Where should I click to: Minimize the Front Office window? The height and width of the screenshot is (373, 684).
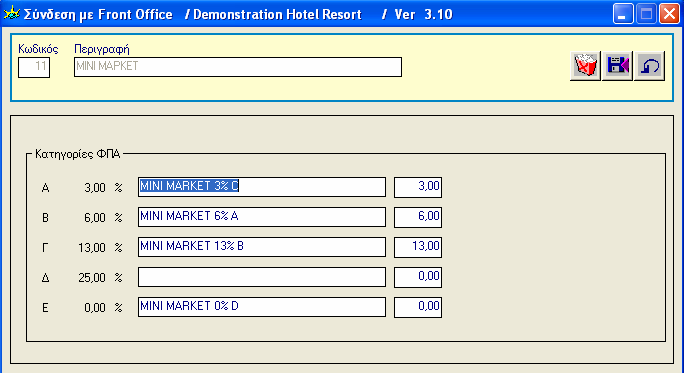[x=623, y=14]
